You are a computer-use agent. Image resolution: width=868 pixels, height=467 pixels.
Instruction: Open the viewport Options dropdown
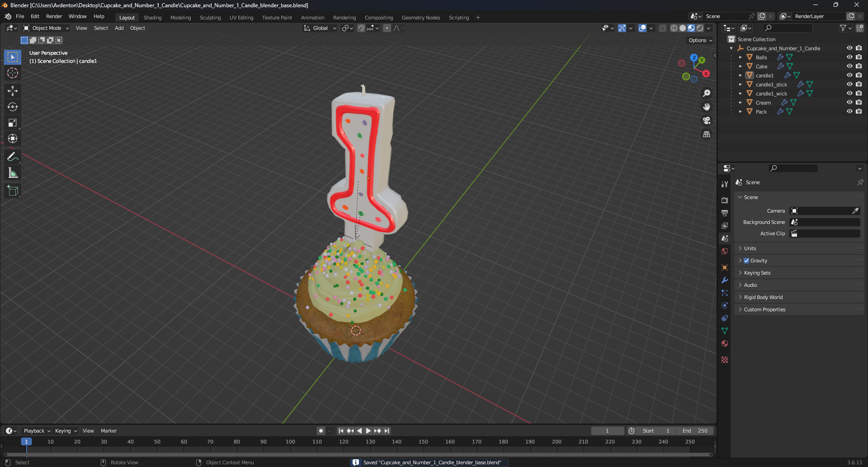[700, 40]
